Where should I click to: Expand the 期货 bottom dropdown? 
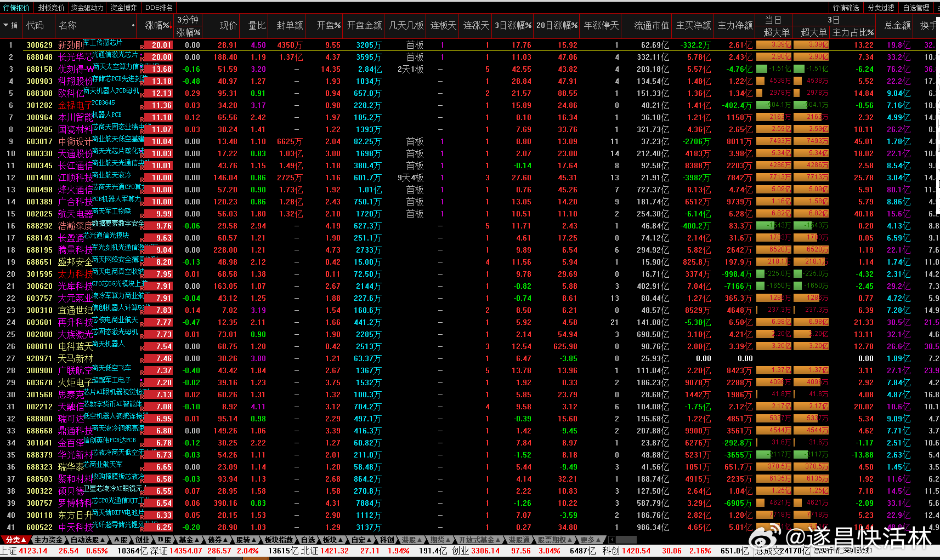(x=440, y=540)
